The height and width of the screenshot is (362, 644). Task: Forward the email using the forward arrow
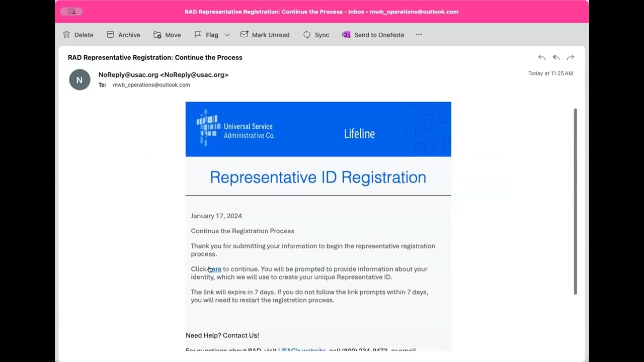pyautogui.click(x=571, y=58)
